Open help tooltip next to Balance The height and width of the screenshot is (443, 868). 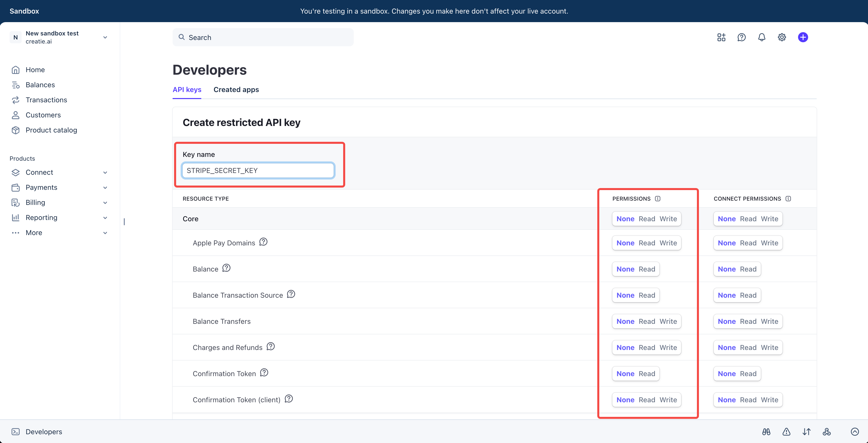[x=226, y=268]
